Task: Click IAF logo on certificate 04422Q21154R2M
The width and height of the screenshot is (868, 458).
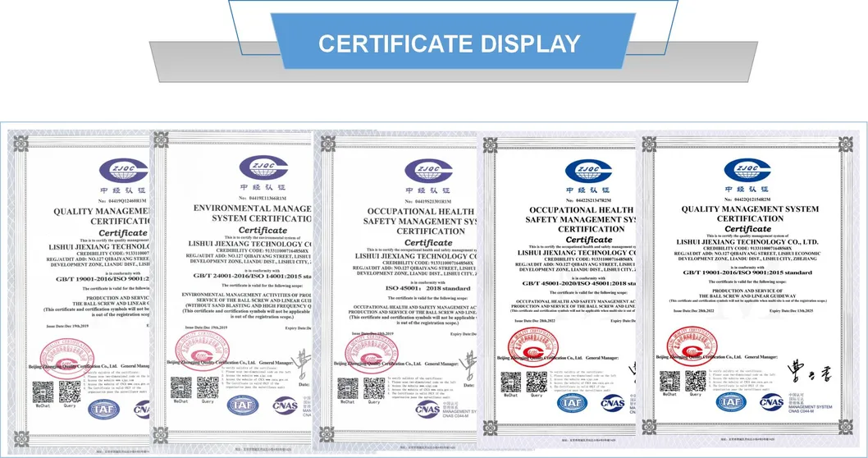Action: click(x=731, y=402)
